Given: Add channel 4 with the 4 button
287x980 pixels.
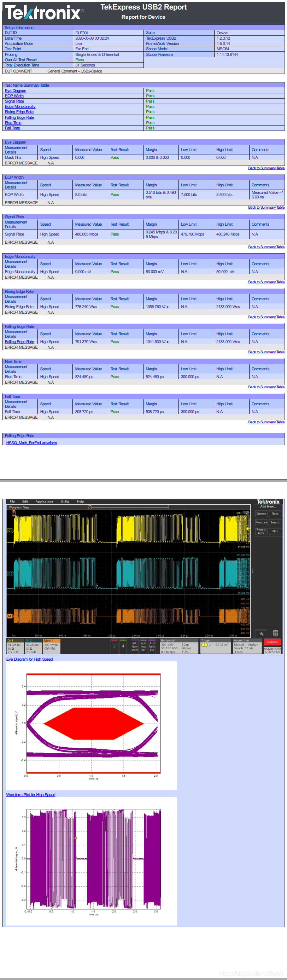Looking at the screenshot, I should tap(123, 646).
